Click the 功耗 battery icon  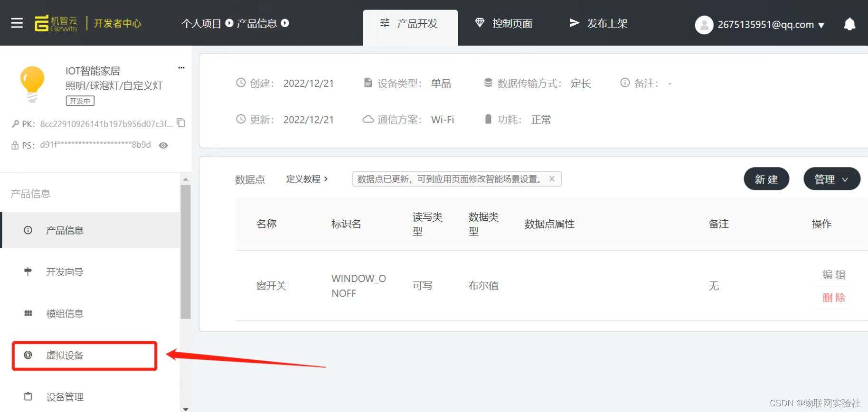click(488, 119)
